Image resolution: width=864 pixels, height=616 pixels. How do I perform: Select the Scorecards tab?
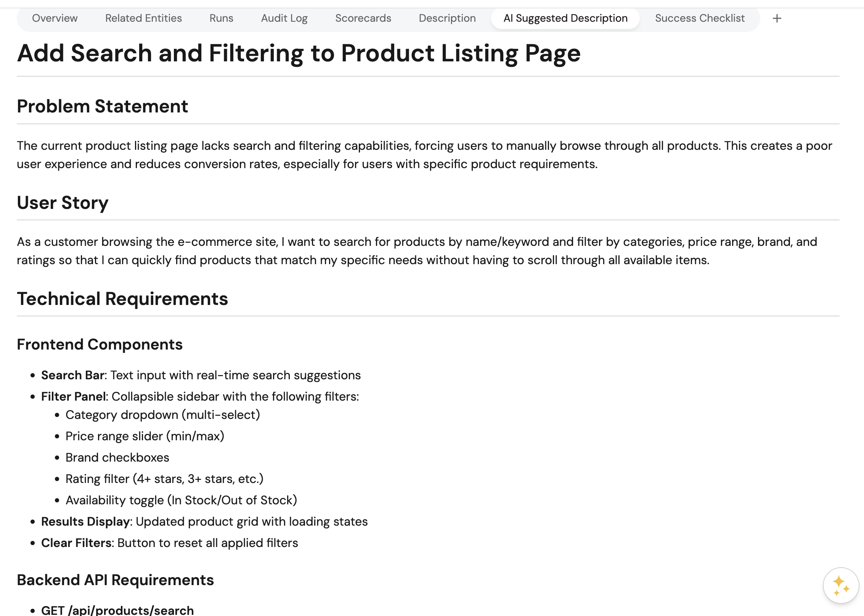point(363,18)
